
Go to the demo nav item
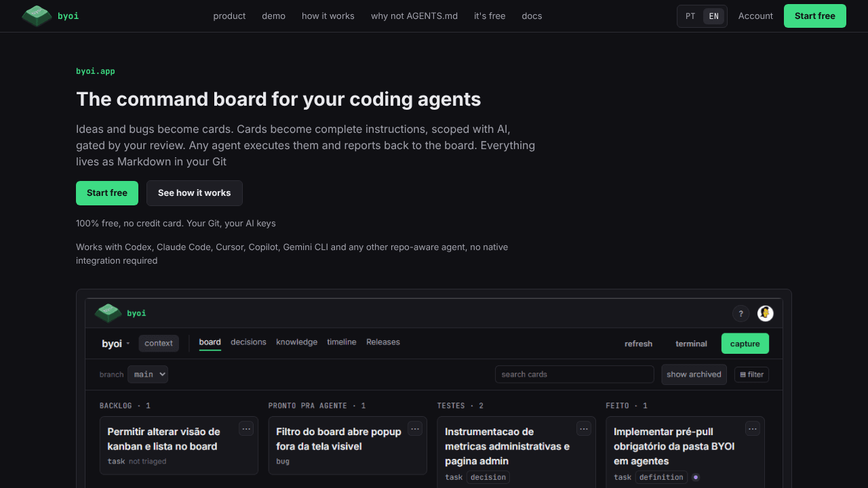point(274,16)
